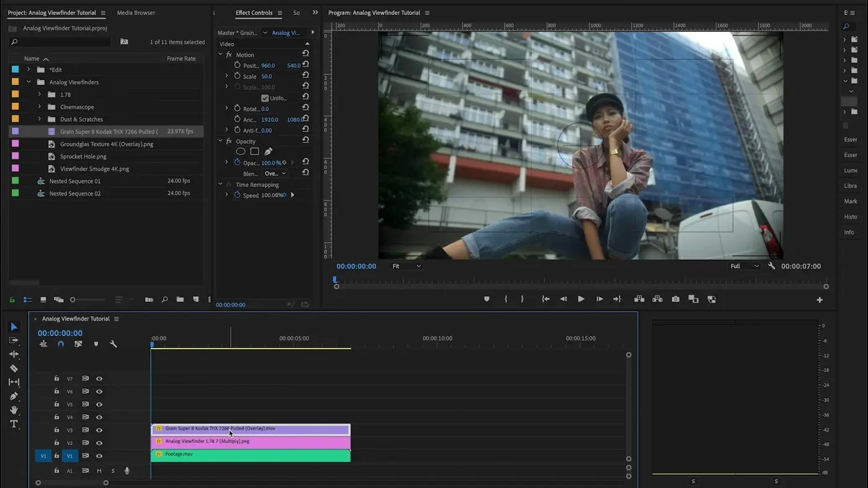Select the Razor tool
This screenshot has height=488, width=868.
point(14,368)
